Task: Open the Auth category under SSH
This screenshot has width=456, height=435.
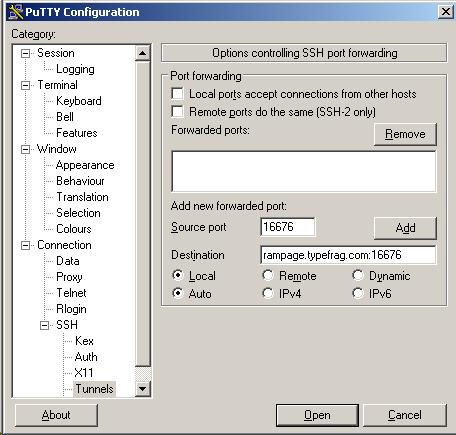Action: click(86, 357)
